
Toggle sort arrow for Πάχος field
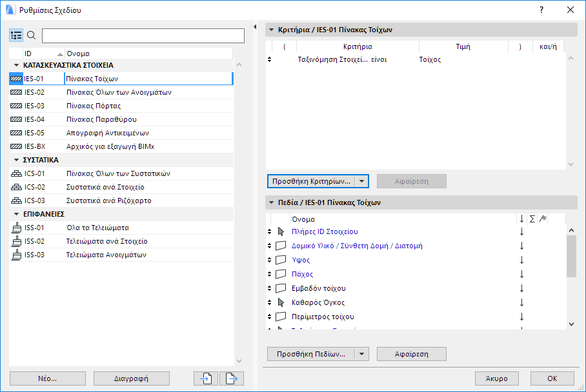521,274
